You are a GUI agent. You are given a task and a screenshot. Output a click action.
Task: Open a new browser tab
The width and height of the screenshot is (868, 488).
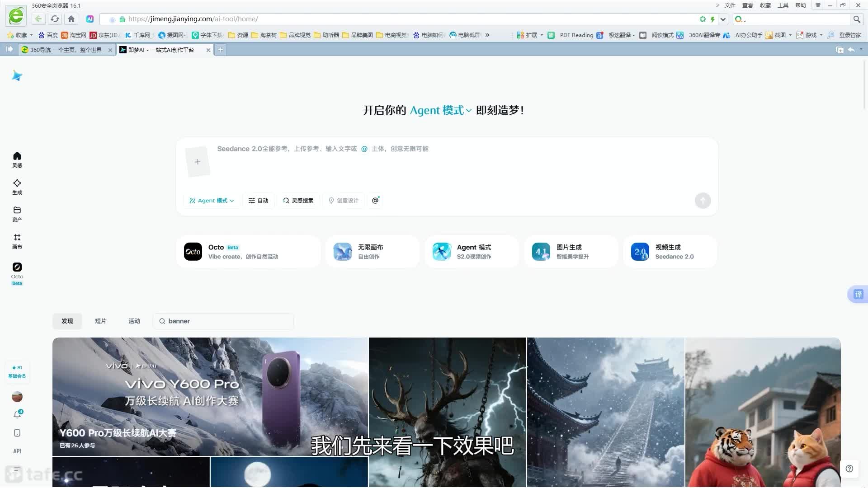click(x=221, y=50)
